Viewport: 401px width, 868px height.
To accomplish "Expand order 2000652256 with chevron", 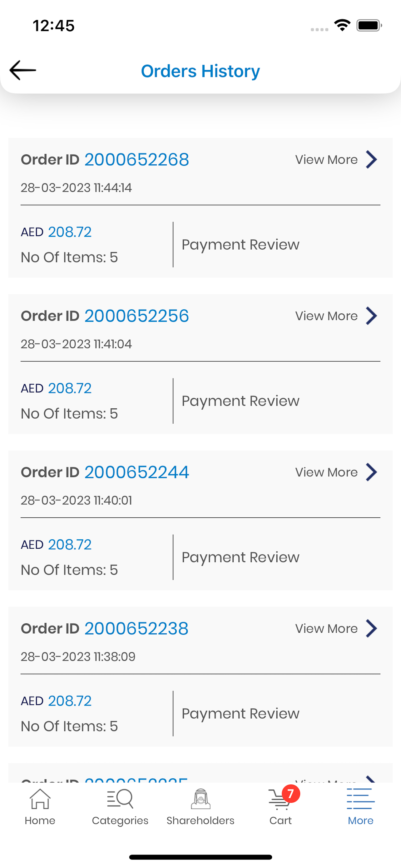I will (x=371, y=316).
